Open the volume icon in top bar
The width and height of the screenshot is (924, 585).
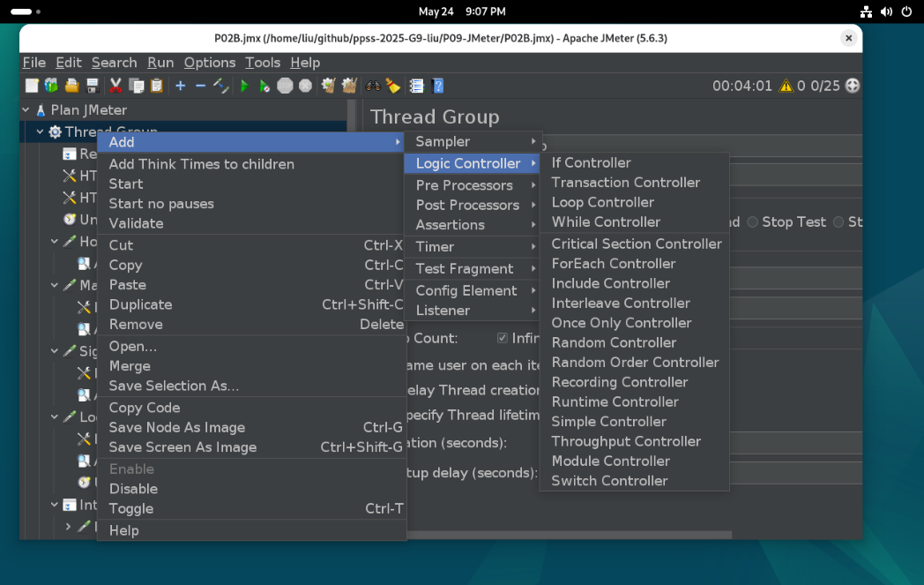coord(886,11)
